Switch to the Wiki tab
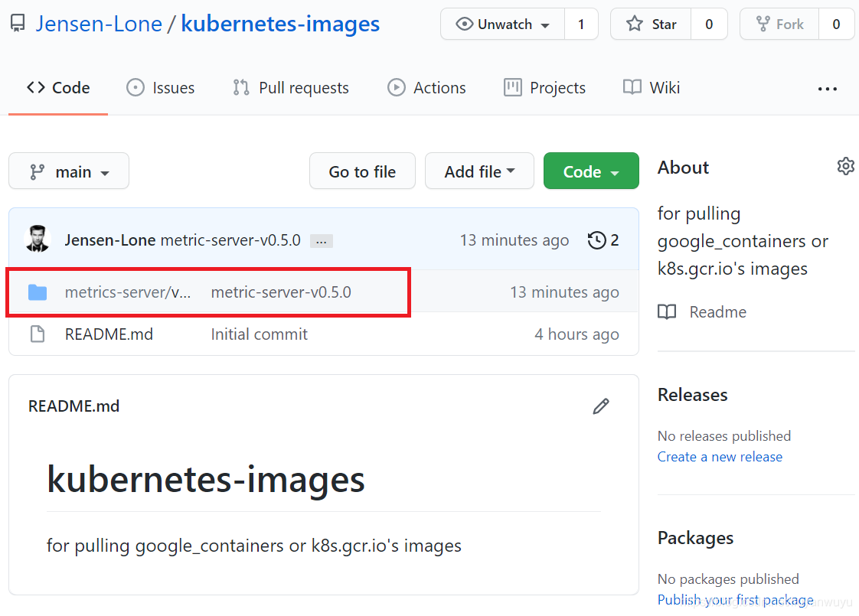The height and width of the screenshot is (616, 859). (652, 87)
